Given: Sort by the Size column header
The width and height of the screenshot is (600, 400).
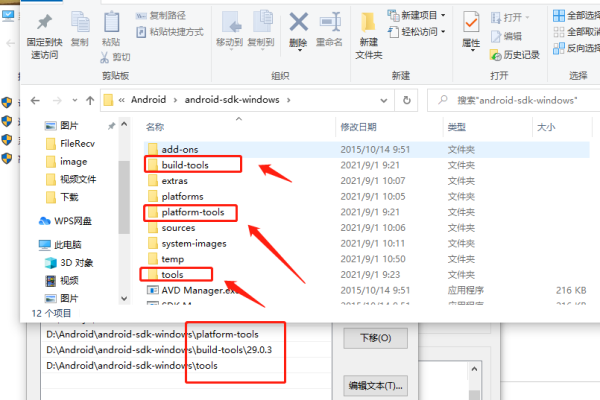Looking at the screenshot, I should click(x=546, y=127).
